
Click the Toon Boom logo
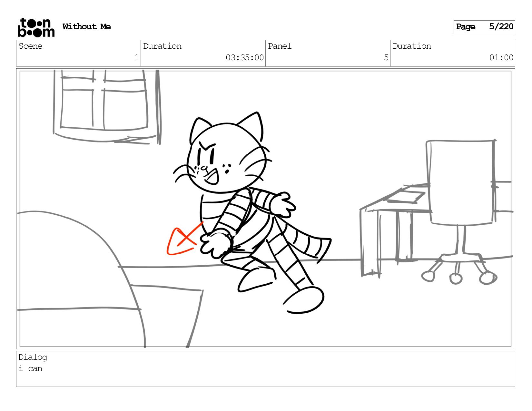[36, 27]
